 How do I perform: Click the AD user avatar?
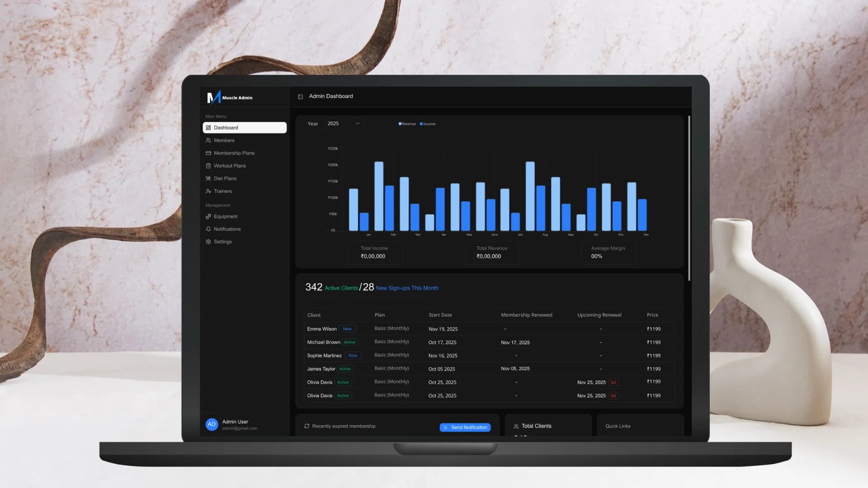point(212,424)
